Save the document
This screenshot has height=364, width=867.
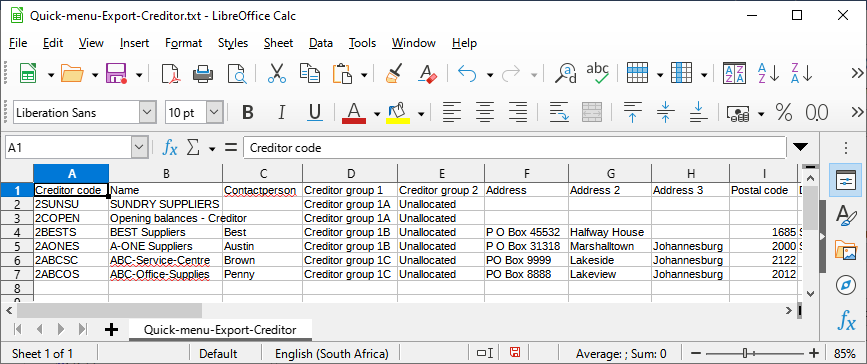(x=116, y=74)
